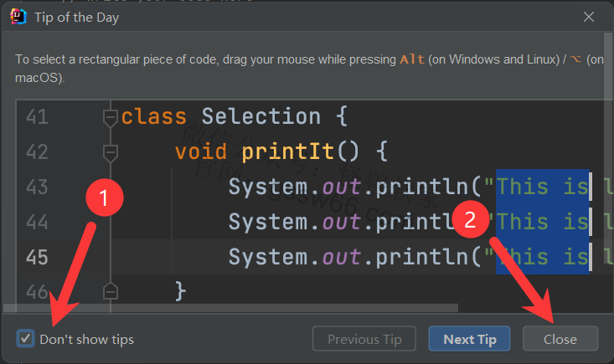The image size is (614, 364).
Task: Close the dialog with the X icon
Action: tap(591, 17)
